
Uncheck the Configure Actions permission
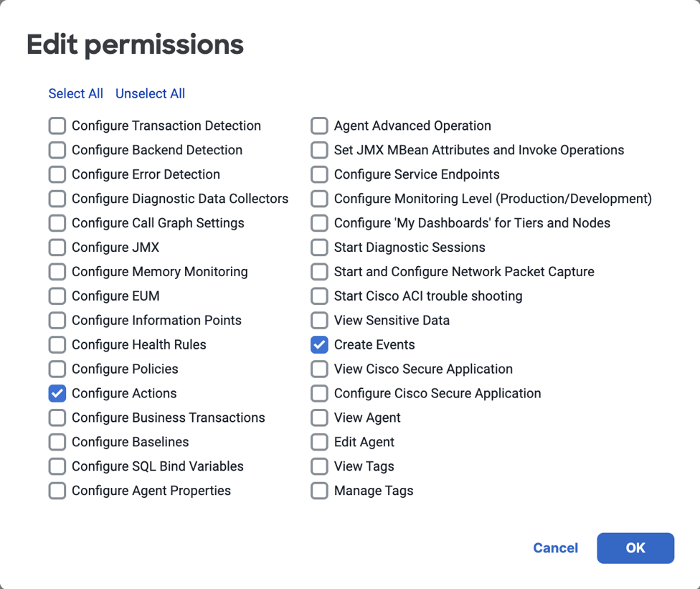tap(57, 394)
